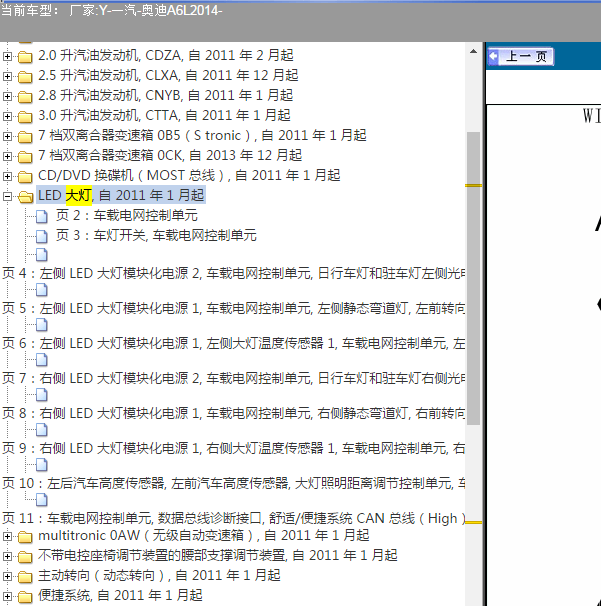Click folder icon of 主动转向
The image size is (601, 606).
(25, 577)
